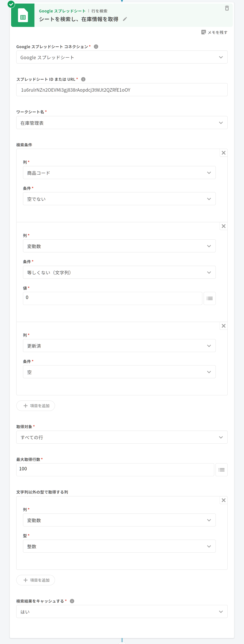Screen dimensions: 244x644
Task: Open data list icon beside max rows field
Action: (x=221, y=470)
